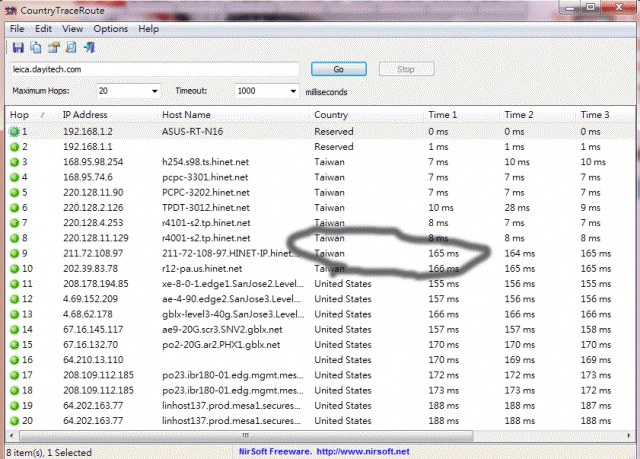
Task: Sort by the IP Address column header
Action: tap(108, 115)
